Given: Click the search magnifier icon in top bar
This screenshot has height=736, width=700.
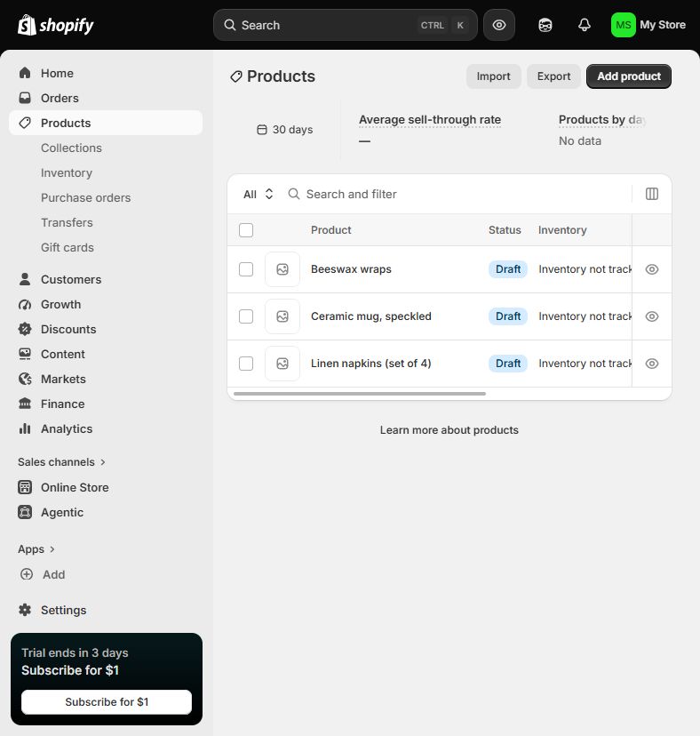Looking at the screenshot, I should [229, 25].
